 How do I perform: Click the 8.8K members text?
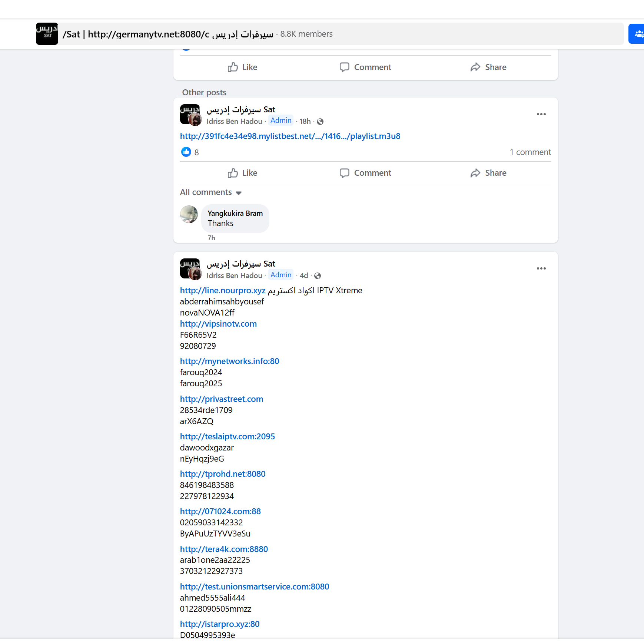[306, 34]
